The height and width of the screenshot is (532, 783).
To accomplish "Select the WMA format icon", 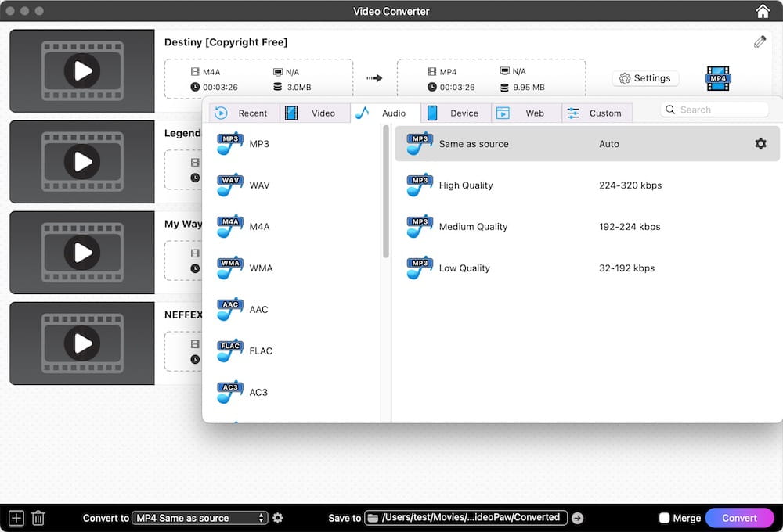I will click(x=229, y=267).
